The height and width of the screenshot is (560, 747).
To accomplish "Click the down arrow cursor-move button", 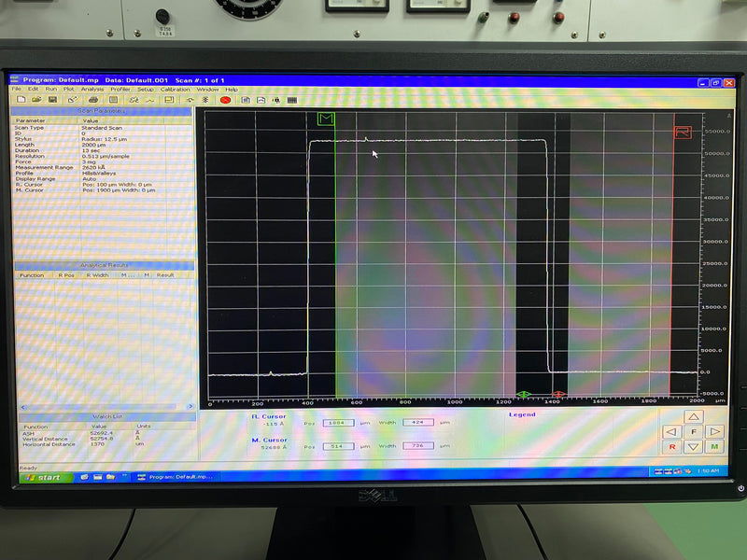I will [x=694, y=447].
